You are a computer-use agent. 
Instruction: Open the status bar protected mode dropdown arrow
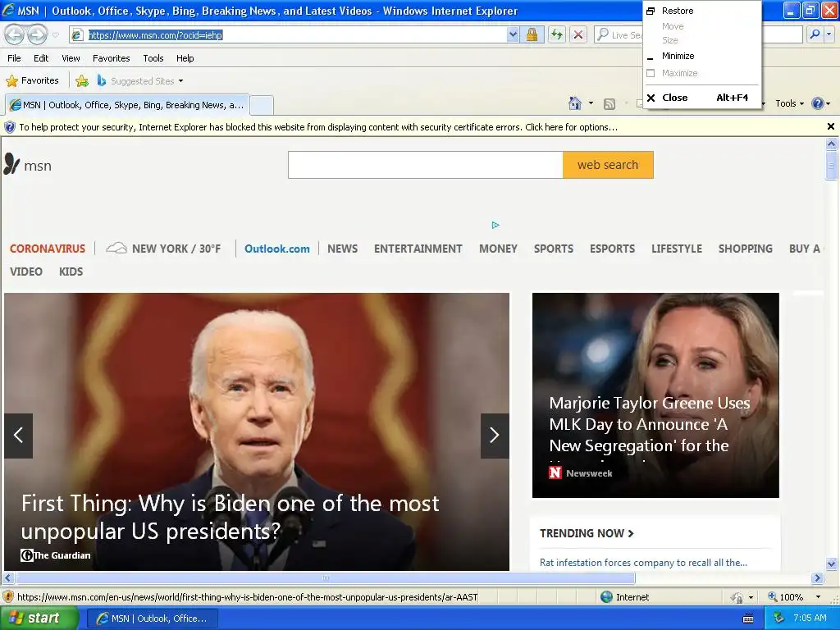pos(751,597)
